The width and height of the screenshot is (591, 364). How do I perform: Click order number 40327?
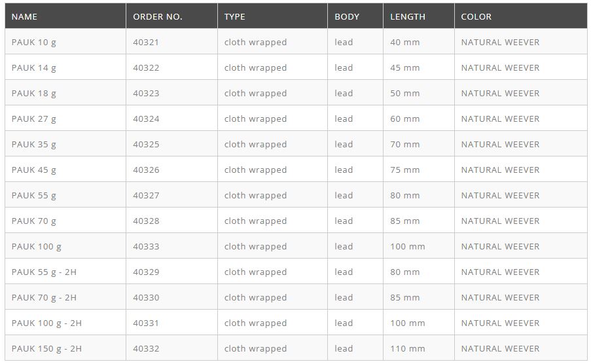[146, 195]
